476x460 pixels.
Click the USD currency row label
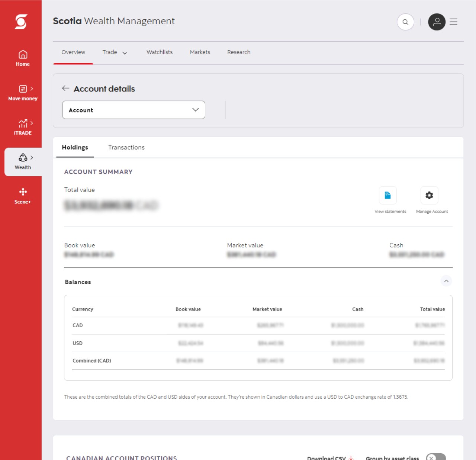click(x=78, y=343)
